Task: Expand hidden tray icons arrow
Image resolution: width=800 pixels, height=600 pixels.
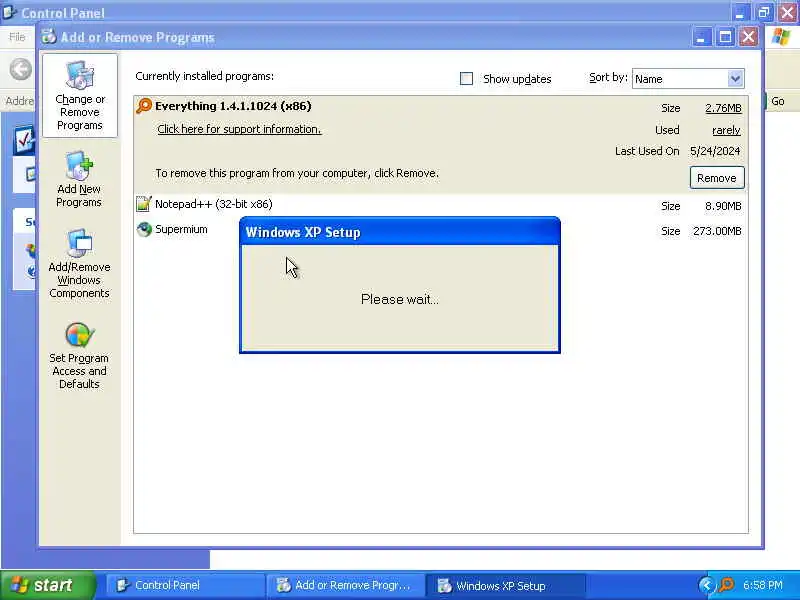Action: (706, 585)
